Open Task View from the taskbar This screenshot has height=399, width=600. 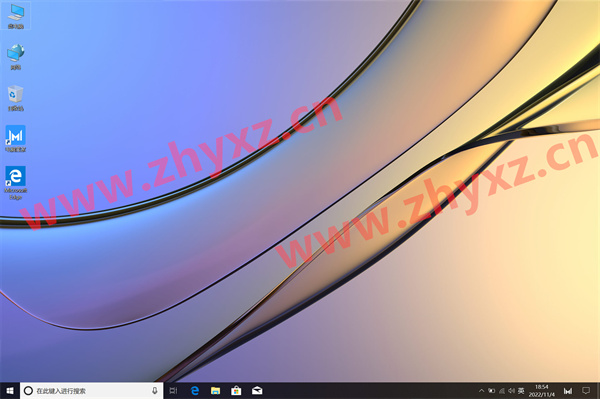pos(174,391)
